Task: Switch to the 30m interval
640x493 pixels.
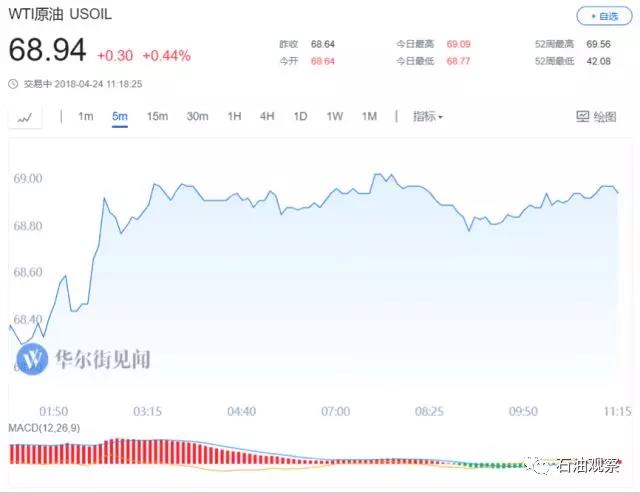Action: tap(197, 117)
